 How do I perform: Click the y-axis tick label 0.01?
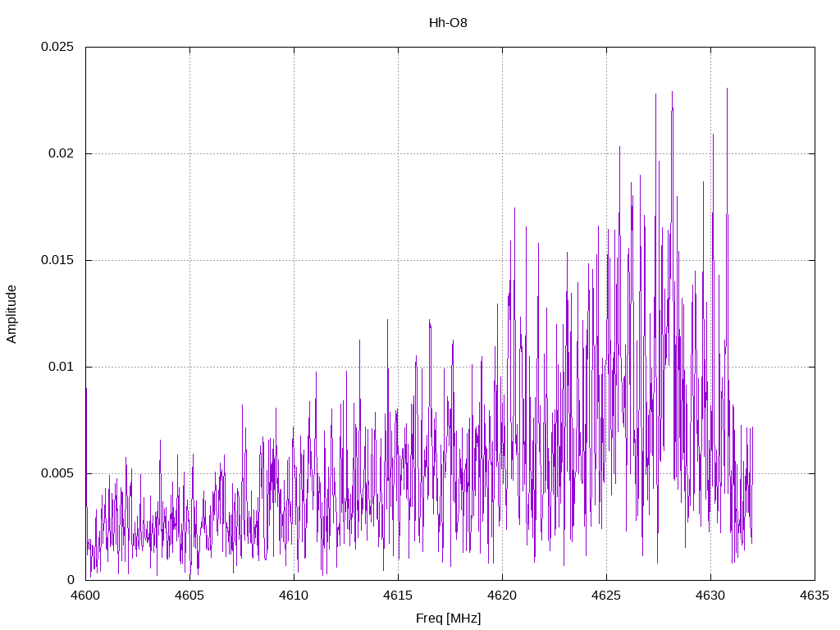[61, 367]
